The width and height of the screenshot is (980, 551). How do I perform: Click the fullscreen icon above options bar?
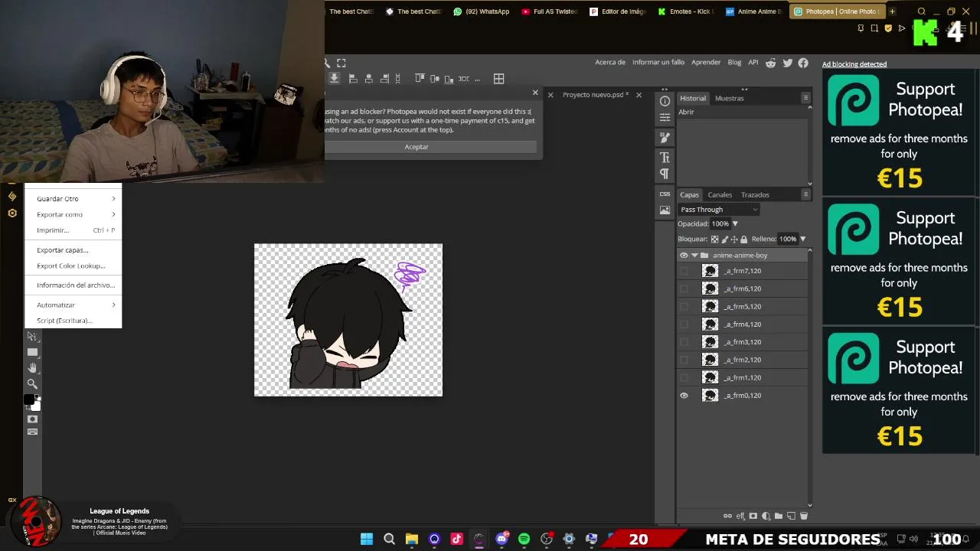(x=341, y=63)
